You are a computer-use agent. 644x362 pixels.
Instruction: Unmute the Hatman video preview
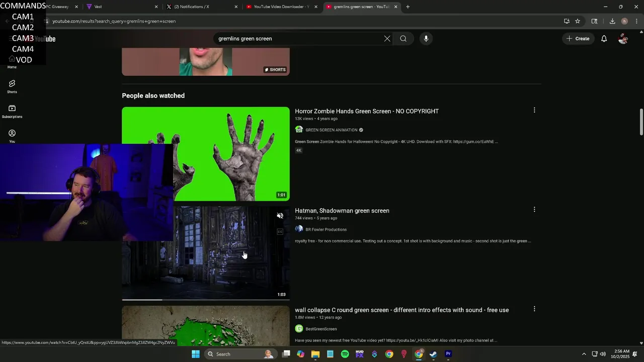280,216
